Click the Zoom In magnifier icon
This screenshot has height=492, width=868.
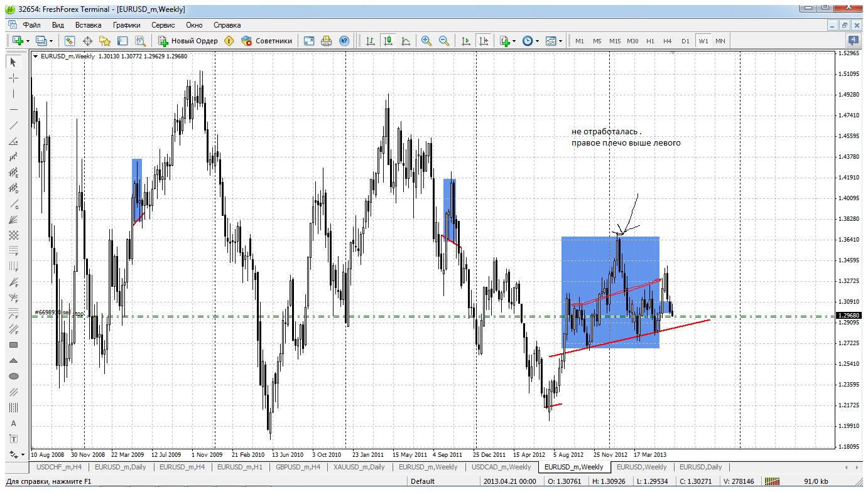[x=426, y=41]
